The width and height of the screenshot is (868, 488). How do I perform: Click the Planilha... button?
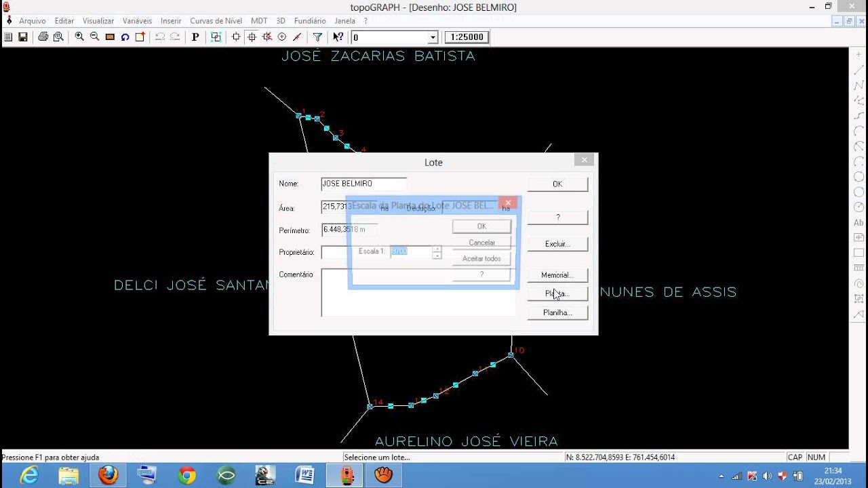pos(557,312)
